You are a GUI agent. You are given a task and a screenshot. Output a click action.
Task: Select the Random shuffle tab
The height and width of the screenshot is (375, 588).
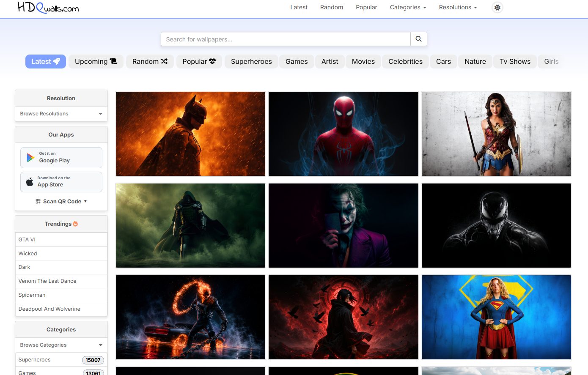tap(150, 61)
